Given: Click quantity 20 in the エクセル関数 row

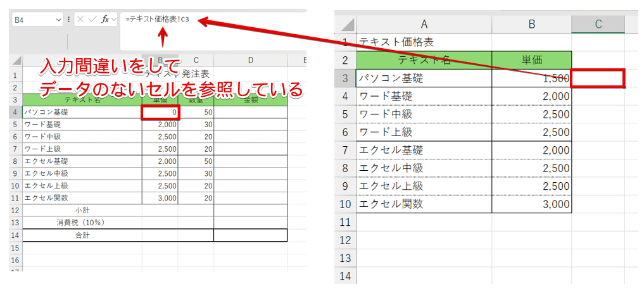Looking at the screenshot, I should [196, 198].
